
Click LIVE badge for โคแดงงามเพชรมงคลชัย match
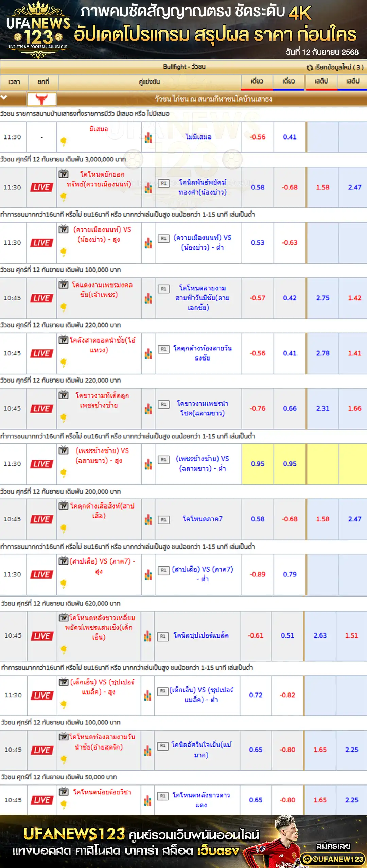pos(41,298)
